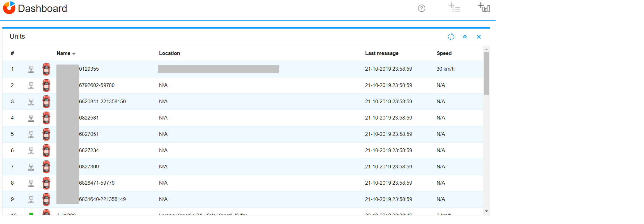Click the add chart widget icon
The height and width of the screenshot is (224, 644).
coord(484,7)
